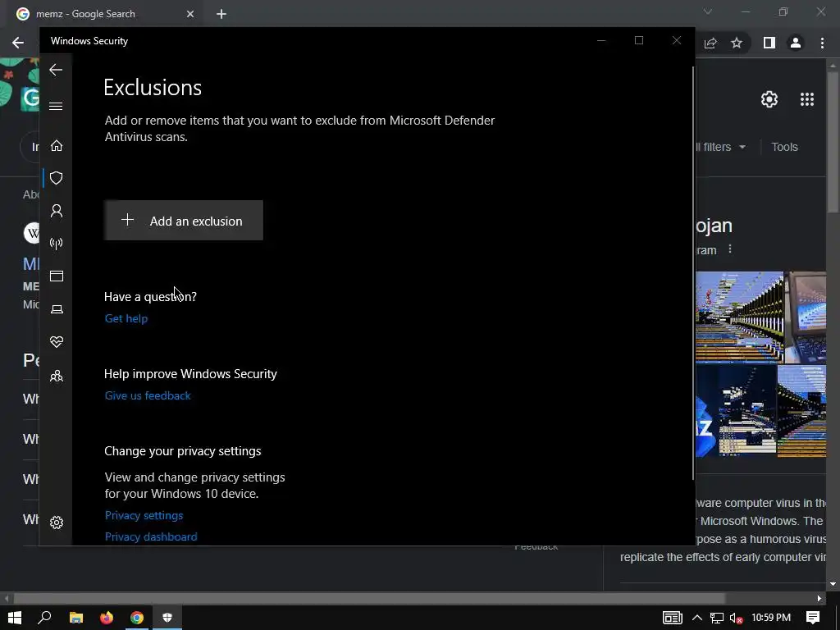This screenshot has width=840, height=630.
Task: Open the clock showing 10:59 PM
Action: click(771, 618)
